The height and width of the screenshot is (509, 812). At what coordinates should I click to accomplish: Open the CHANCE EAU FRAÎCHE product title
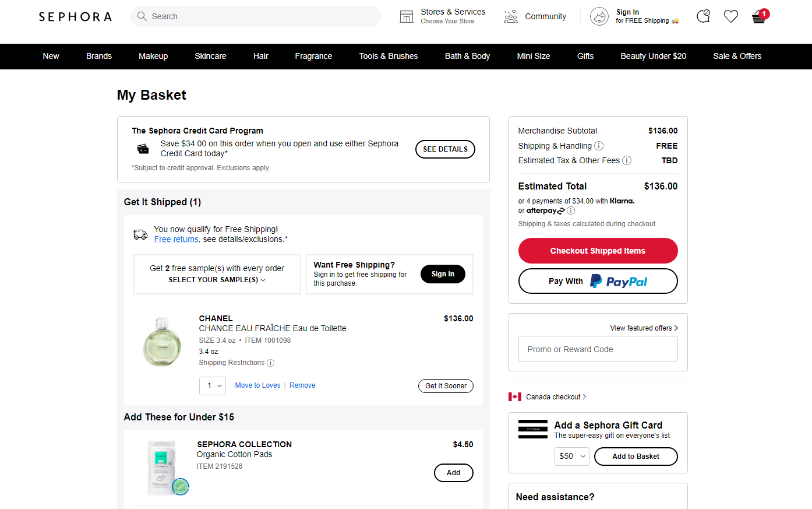click(x=273, y=328)
